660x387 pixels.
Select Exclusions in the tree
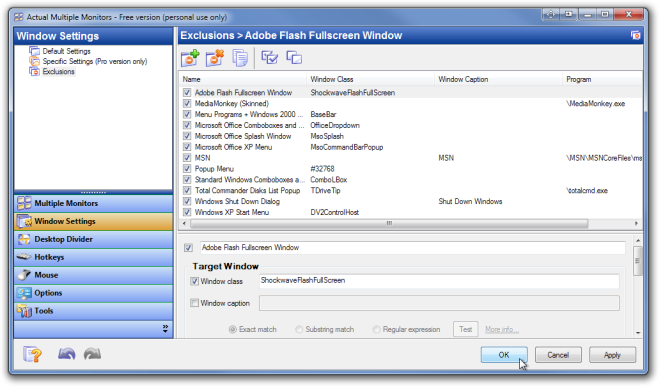pos(59,72)
